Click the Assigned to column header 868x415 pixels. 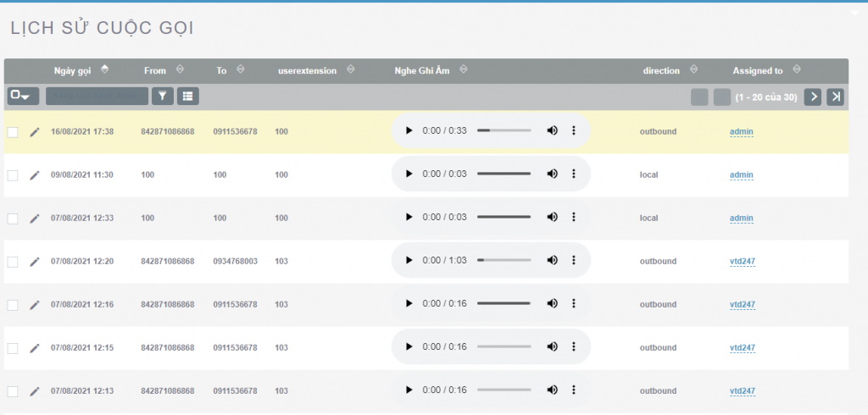coord(757,71)
